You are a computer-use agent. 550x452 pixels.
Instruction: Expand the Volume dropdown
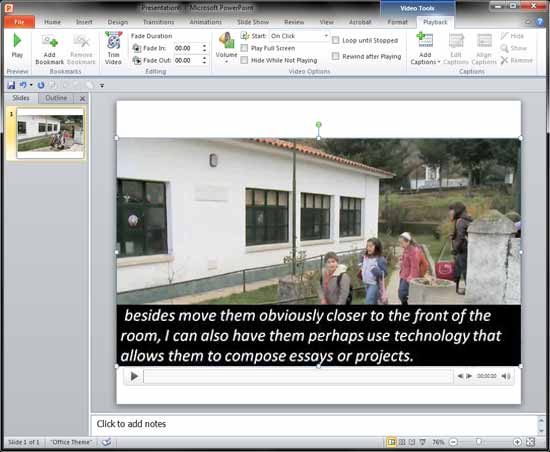[226, 62]
